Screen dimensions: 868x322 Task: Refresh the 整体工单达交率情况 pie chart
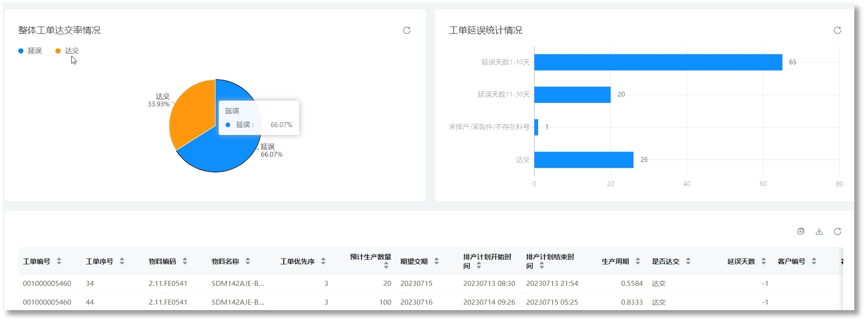406,30
